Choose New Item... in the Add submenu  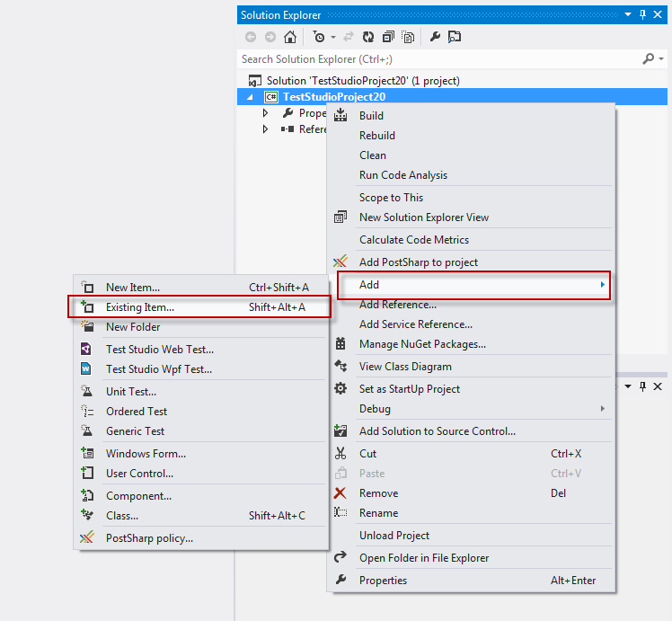coord(201,288)
